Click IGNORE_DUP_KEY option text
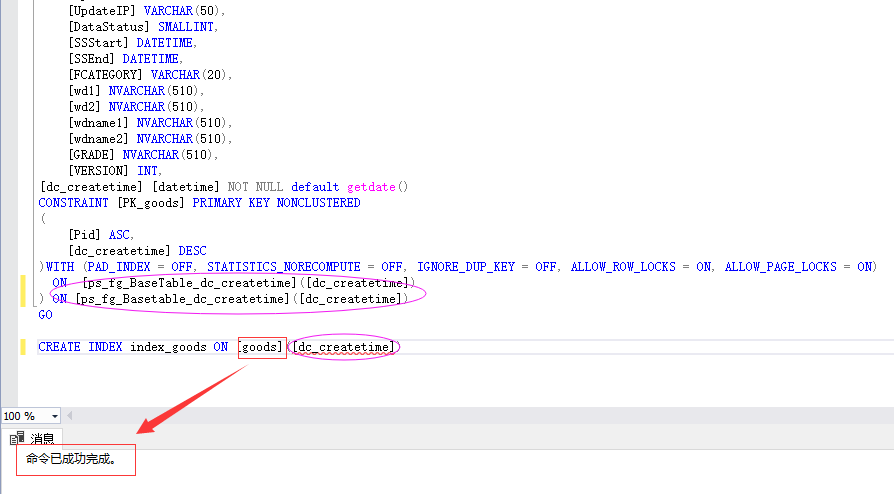The image size is (894, 494). point(466,267)
